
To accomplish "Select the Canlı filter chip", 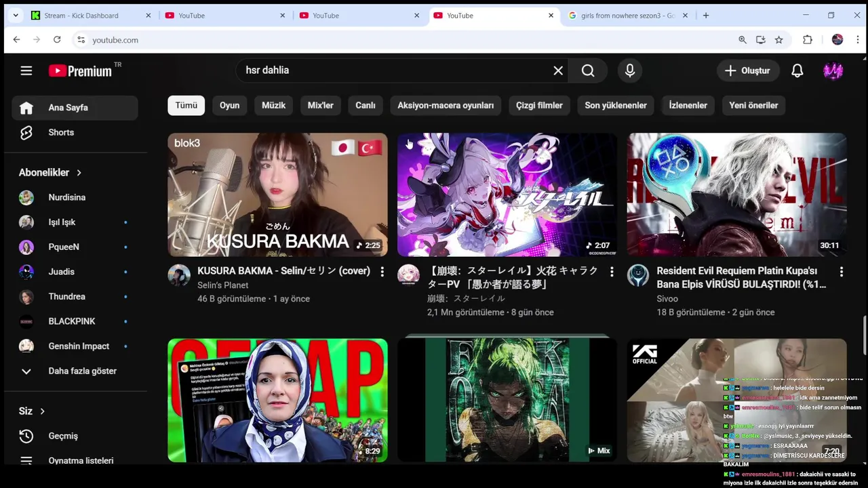I will point(366,105).
